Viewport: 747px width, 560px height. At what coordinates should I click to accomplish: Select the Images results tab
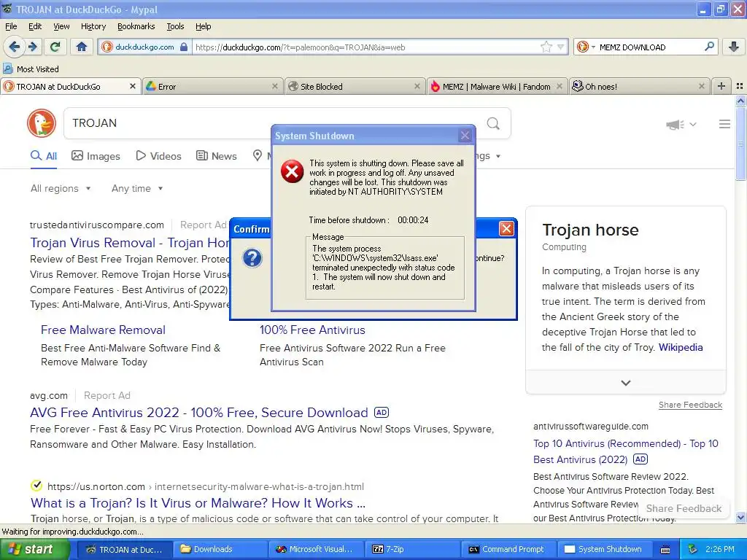tap(96, 156)
